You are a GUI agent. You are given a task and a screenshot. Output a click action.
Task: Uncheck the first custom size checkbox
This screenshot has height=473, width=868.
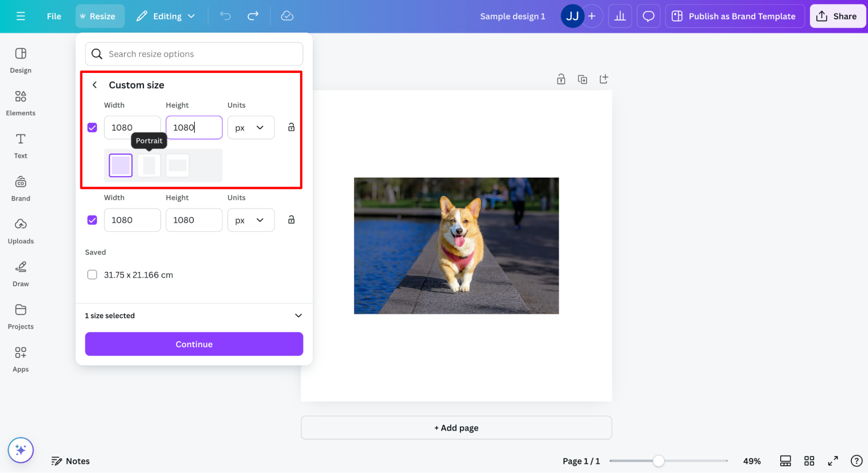(x=92, y=128)
